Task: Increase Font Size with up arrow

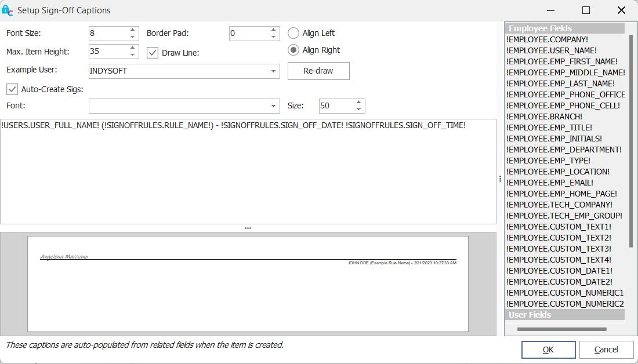Action: (132, 30)
